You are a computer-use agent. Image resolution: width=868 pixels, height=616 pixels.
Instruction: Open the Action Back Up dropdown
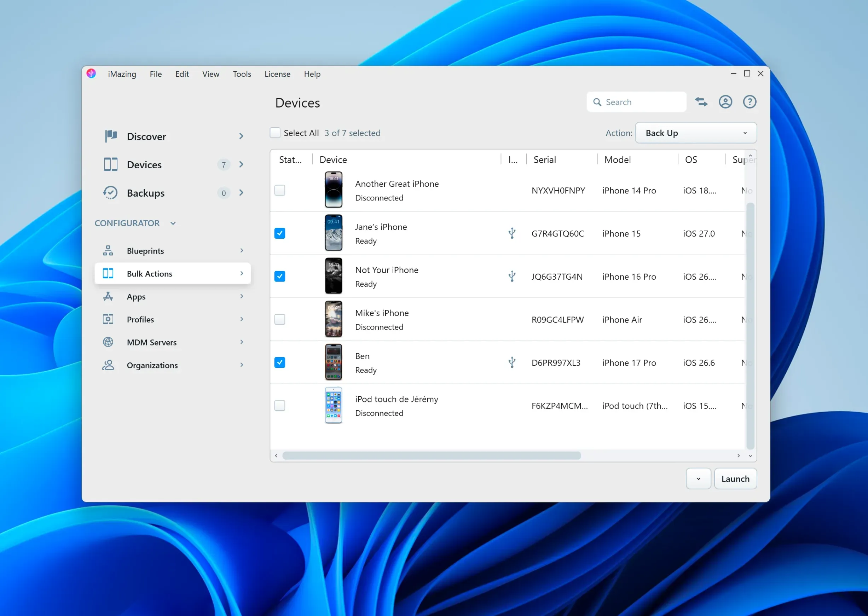pyautogui.click(x=696, y=133)
